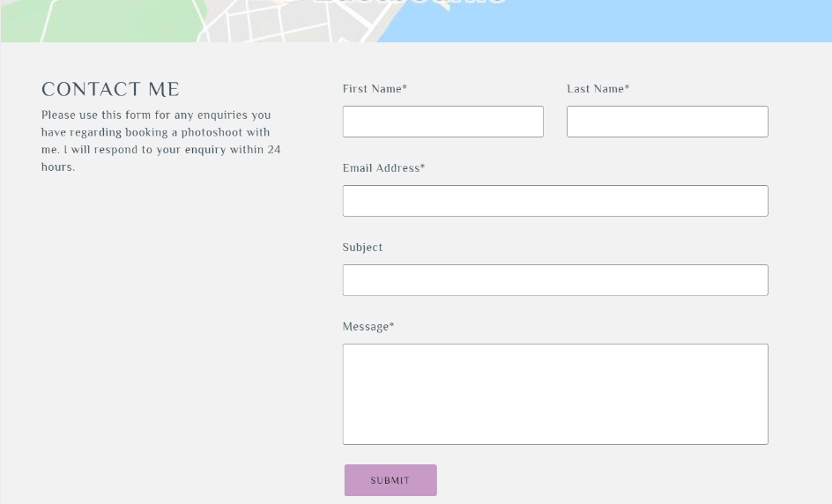Screen dimensions: 832x504
Task: Click the word "photoshoot" in the description
Action: [212, 133]
